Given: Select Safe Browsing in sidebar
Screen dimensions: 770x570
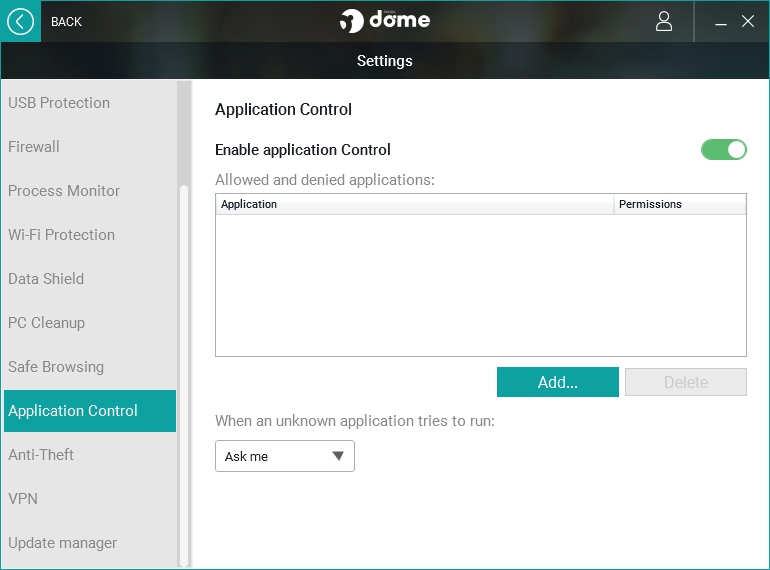Looking at the screenshot, I should tap(56, 367).
